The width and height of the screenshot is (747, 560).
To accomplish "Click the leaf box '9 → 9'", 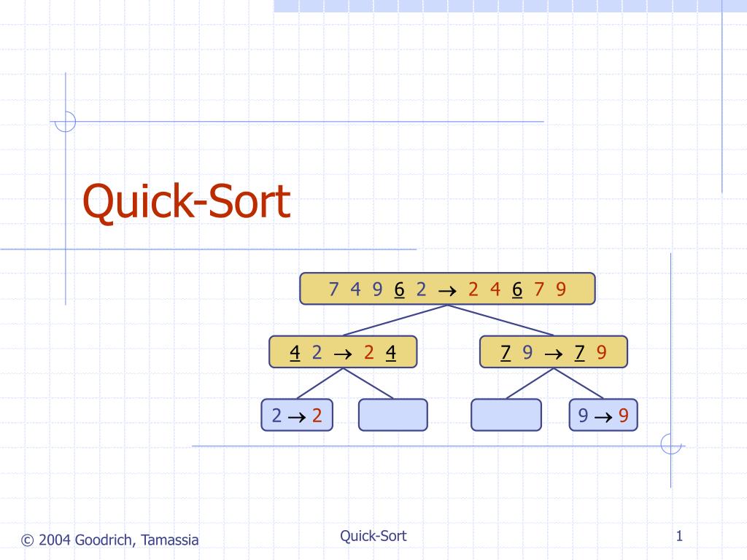I will [603, 415].
